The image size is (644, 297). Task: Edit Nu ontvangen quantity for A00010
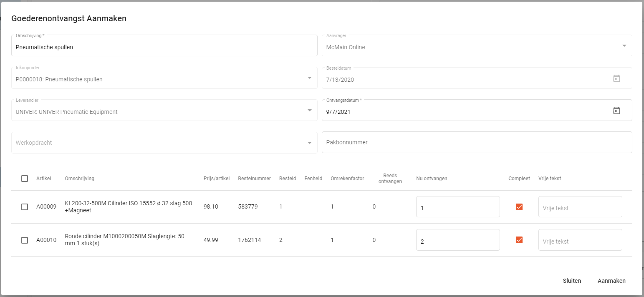pyautogui.click(x=457, y=241)
